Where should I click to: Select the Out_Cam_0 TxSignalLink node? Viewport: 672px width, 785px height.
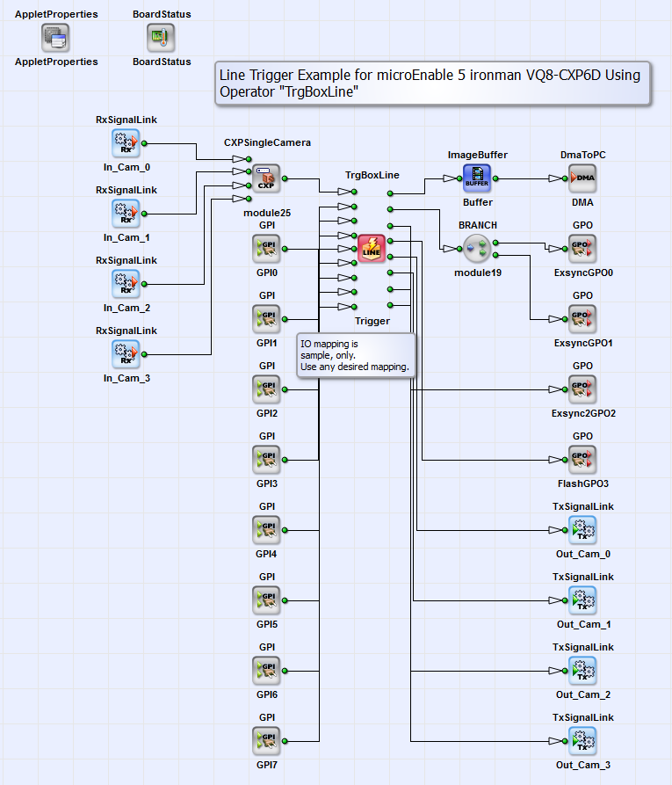pyautogui.click(x=582, y=530)
